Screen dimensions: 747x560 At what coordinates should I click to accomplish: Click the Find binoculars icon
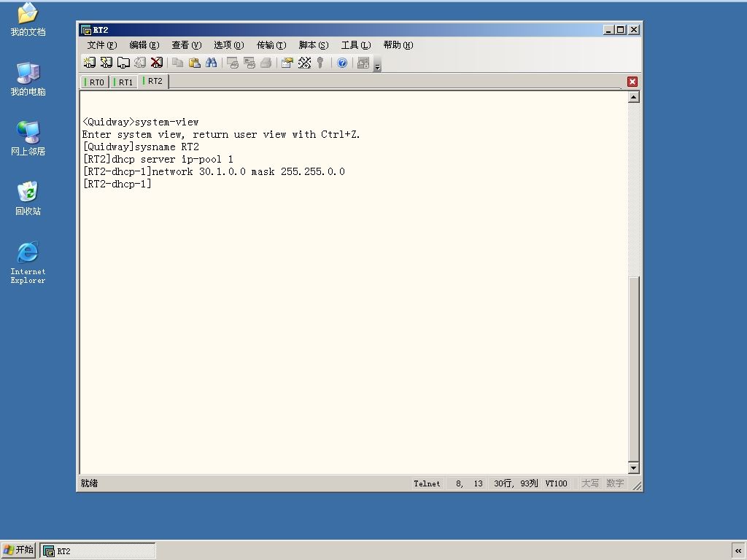pyautogui.click(x=211, y=63)
